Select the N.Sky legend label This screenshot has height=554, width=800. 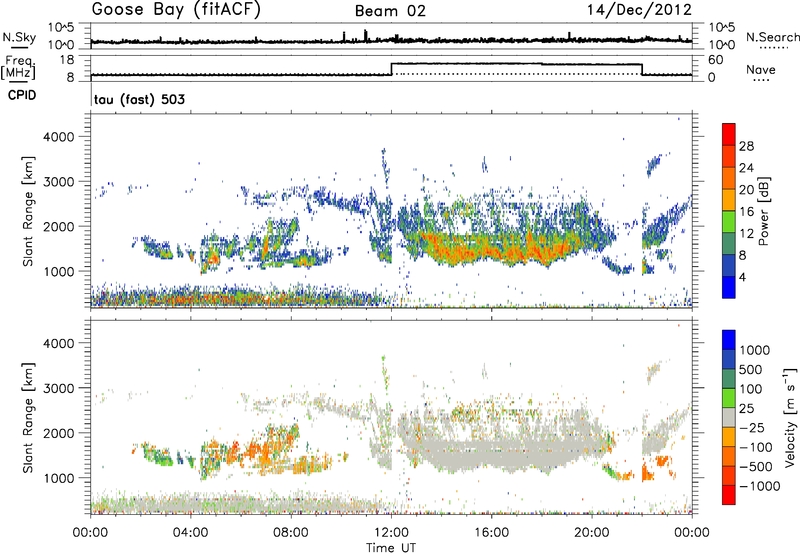click(x=19, y=37)
